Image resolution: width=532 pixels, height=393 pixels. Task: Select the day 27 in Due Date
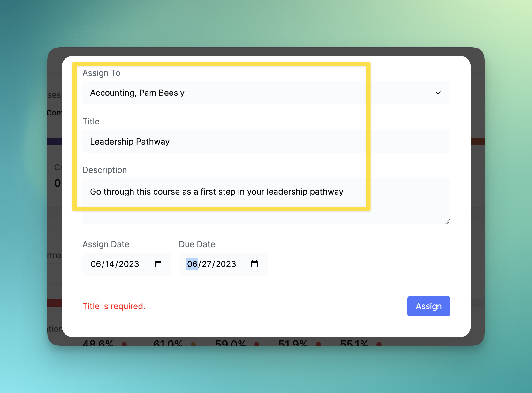[207, 264]
